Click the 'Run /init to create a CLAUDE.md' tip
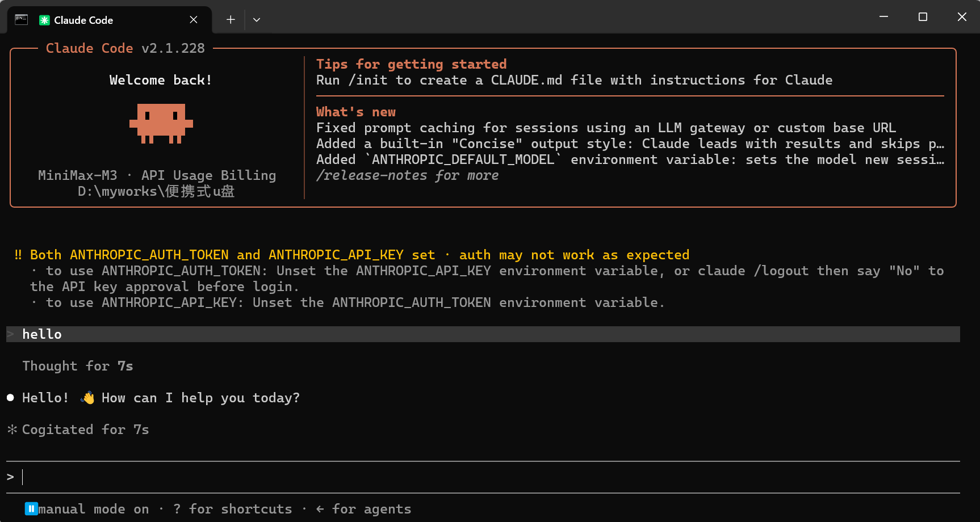Viewport: 980px width, 522px height. pyautogui.click(x=575, y=80)
